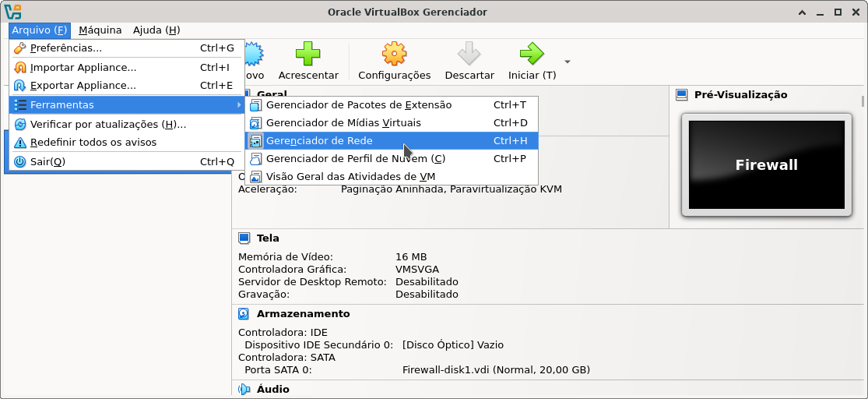Select Visão Geral das Atividades de VM
The height and width of the screenshot is (399, 868).
pyautogui.click(x=350, y=177)
